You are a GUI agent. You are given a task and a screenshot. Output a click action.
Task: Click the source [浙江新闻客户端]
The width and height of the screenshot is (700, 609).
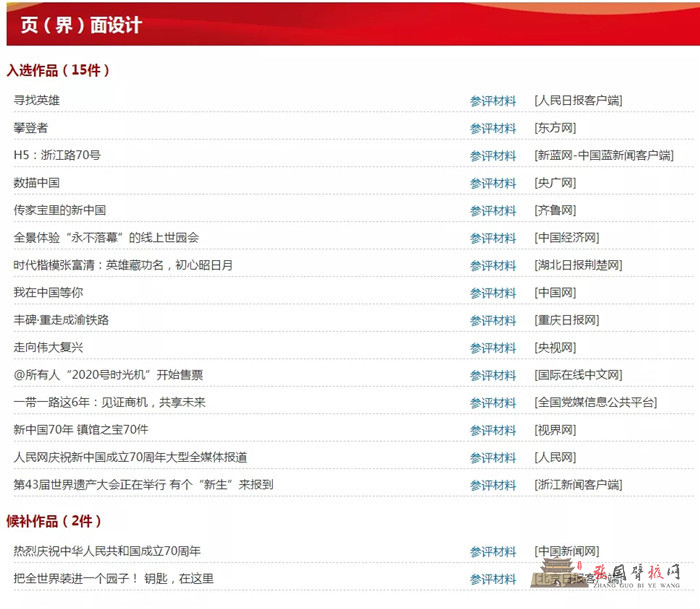pos(578,484)
